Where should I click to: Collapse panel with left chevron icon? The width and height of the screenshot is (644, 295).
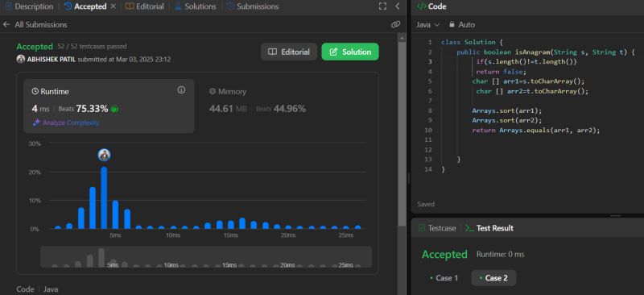point(397,6)
